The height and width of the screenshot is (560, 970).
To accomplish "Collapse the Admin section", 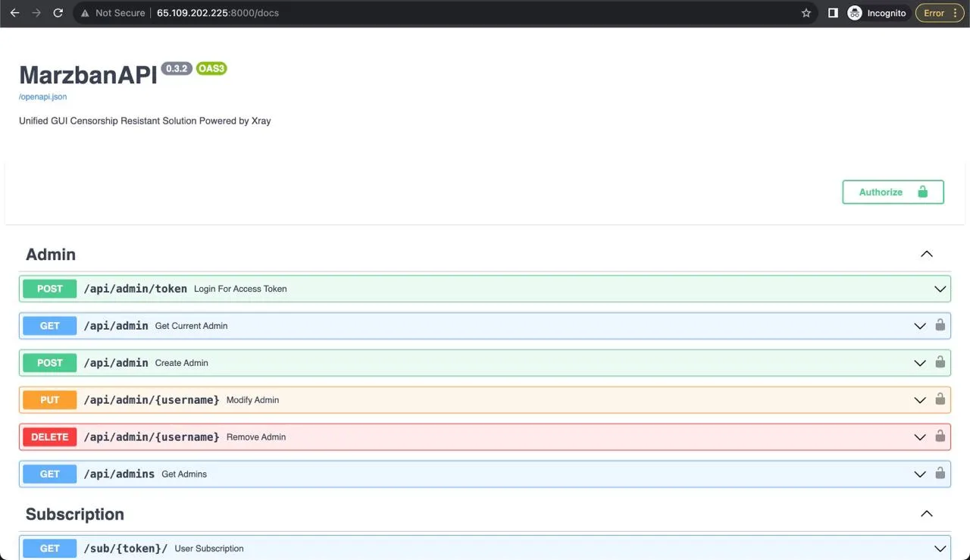I will 926,254.
